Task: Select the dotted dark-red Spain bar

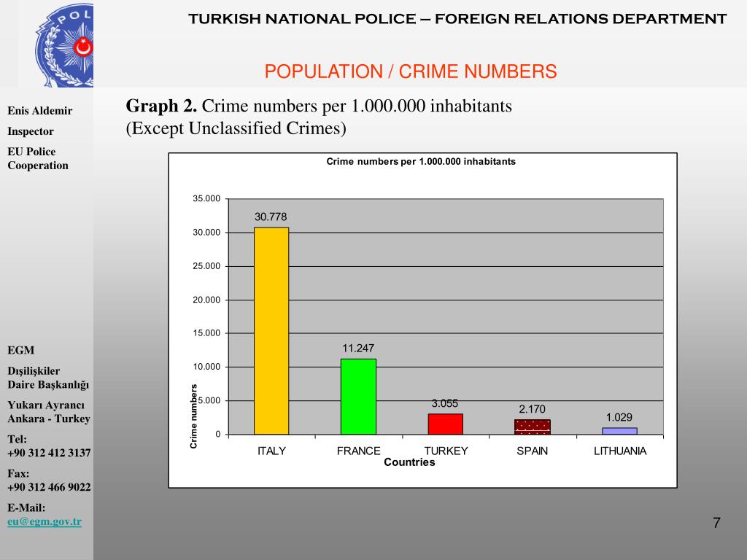Action: 532,427
